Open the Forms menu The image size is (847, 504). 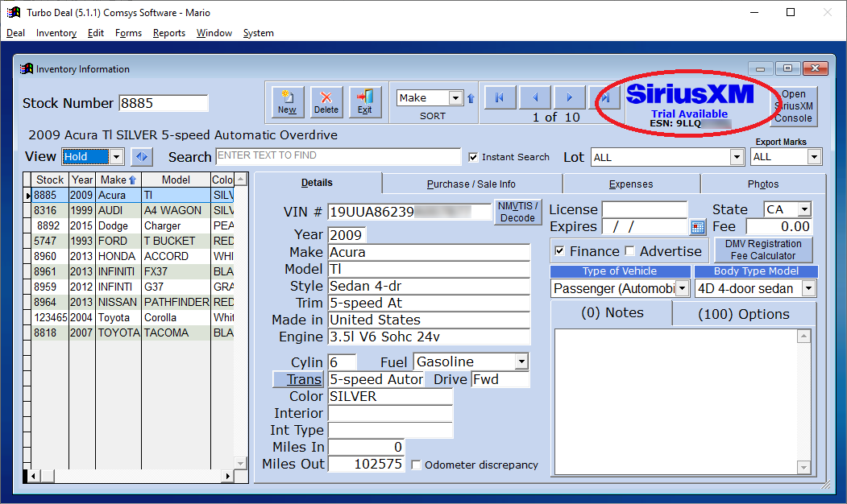pyautogui.click(x=129, y=33)
